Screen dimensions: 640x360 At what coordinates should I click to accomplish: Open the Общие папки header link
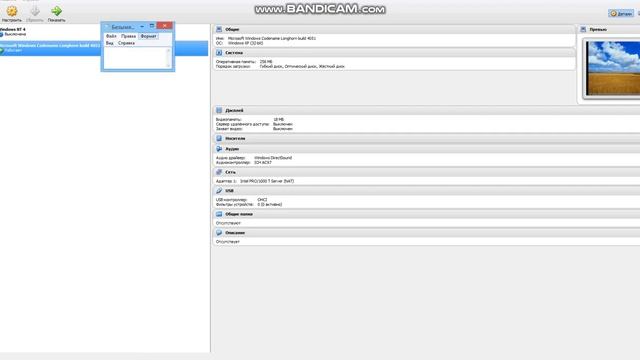(x=239, y=214)
